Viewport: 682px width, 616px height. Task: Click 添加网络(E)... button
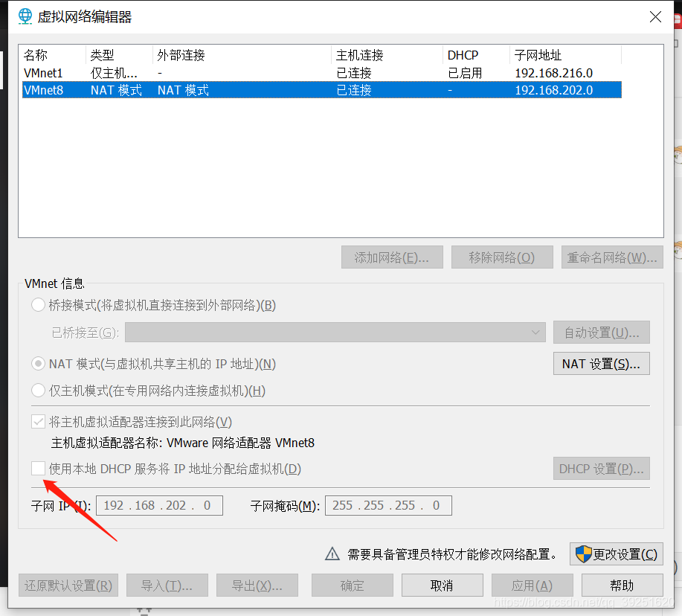[x=392, y=257]
